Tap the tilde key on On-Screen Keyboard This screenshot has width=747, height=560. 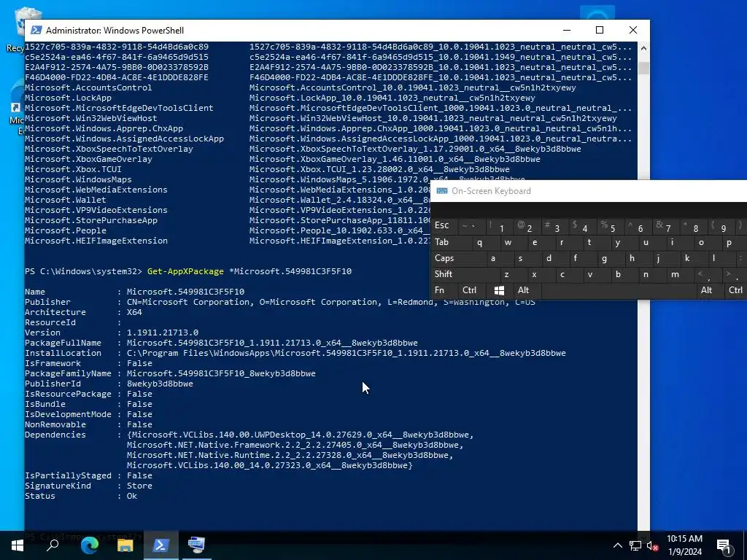(x=471, y=227)
